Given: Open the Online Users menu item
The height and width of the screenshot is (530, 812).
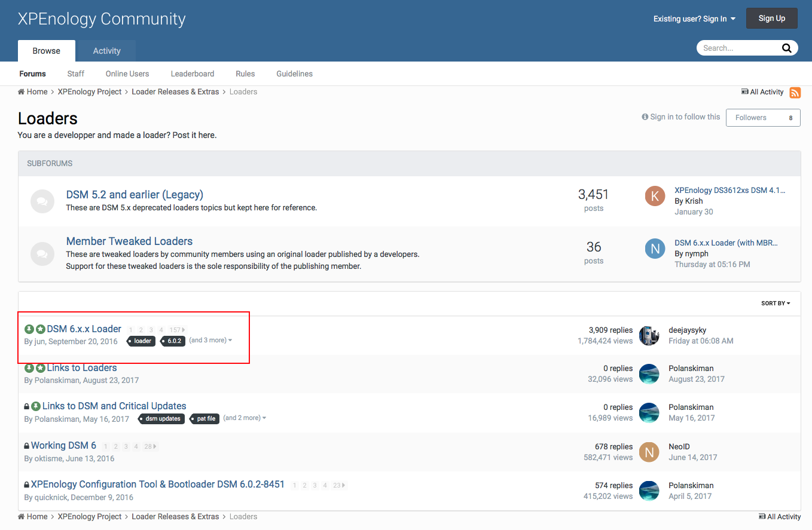Looking at the screenshot, I should [127, 73].
